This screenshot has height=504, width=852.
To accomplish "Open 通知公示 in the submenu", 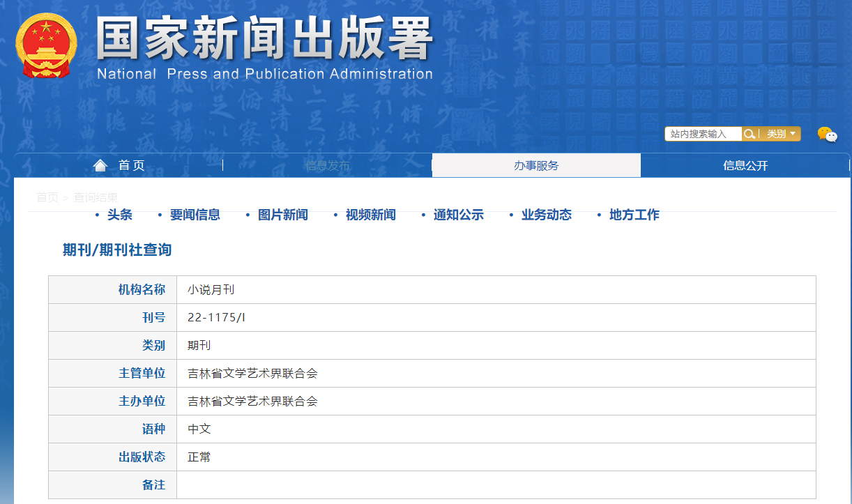I will tap(459, 215).
